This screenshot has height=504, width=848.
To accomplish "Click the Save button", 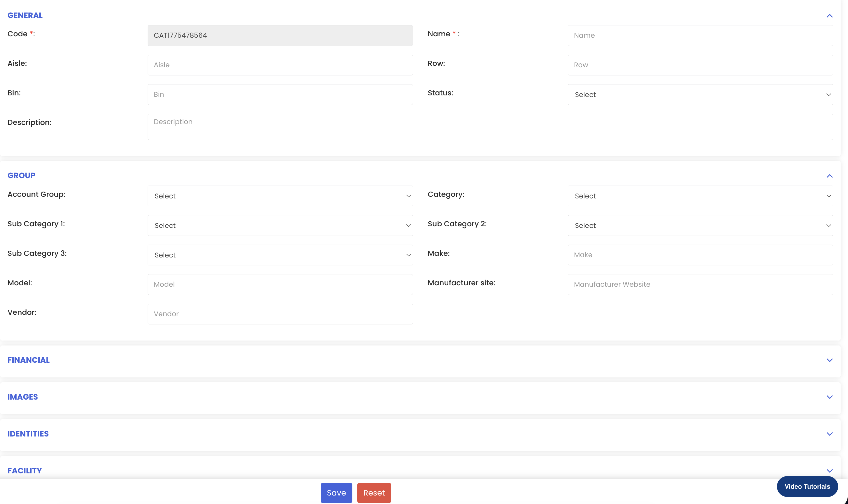I will click(336, 493).
